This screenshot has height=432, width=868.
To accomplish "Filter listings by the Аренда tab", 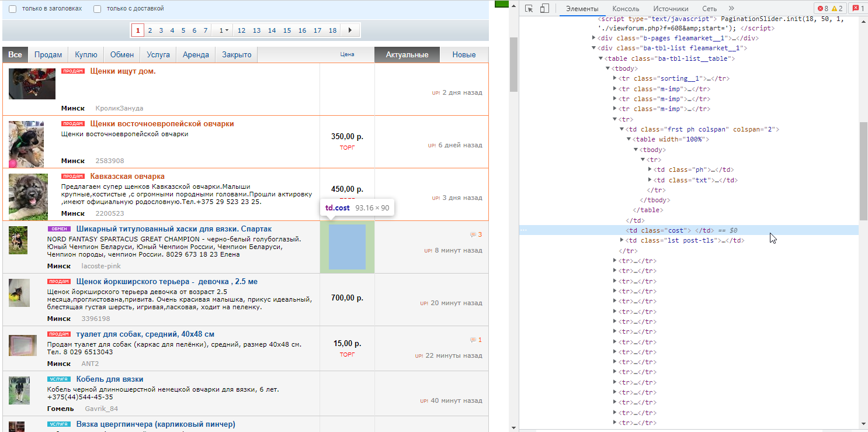I will coord(196,54).
